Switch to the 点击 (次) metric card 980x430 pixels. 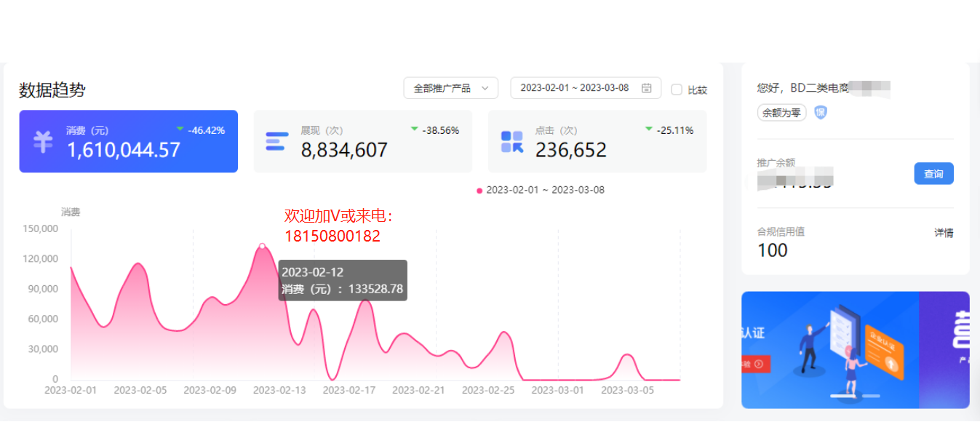597,141
